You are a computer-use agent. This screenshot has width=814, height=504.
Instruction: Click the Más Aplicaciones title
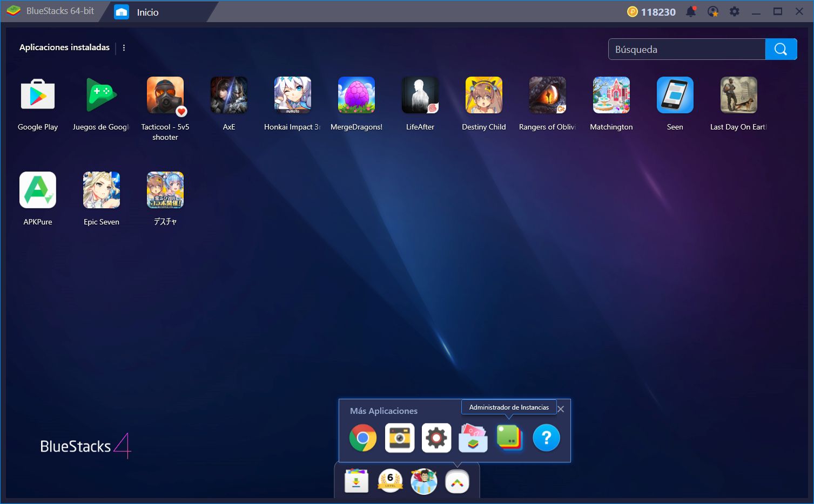(x=384, y=411)
